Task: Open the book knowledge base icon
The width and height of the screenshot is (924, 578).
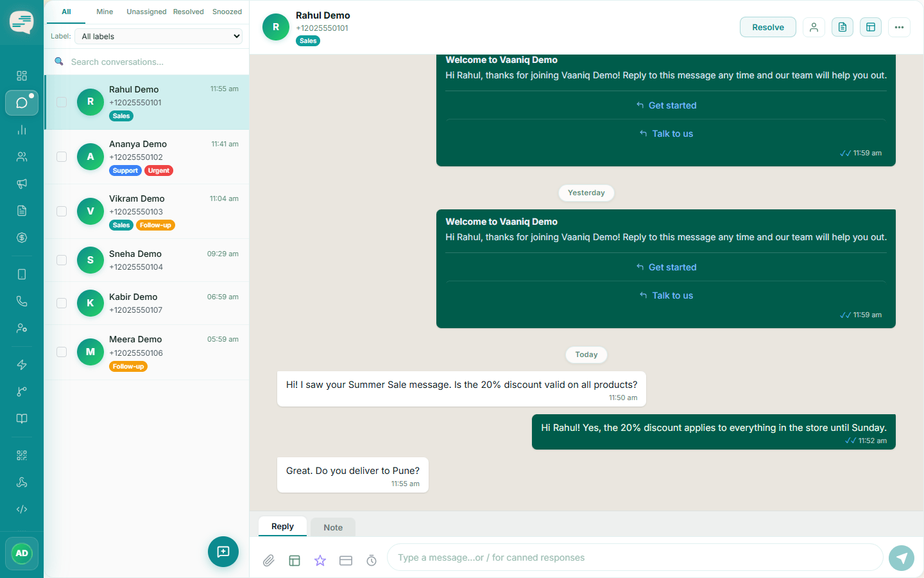Action: click(x=22, y=419)
